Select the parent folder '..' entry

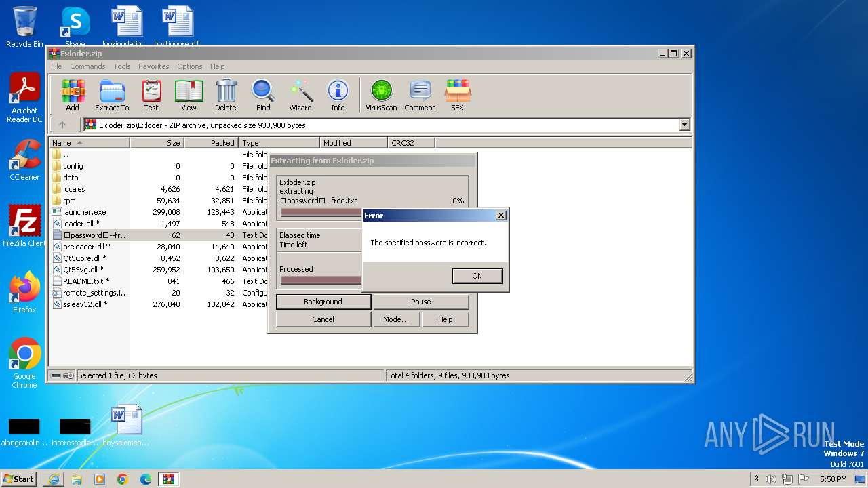[x=65, y=155]
